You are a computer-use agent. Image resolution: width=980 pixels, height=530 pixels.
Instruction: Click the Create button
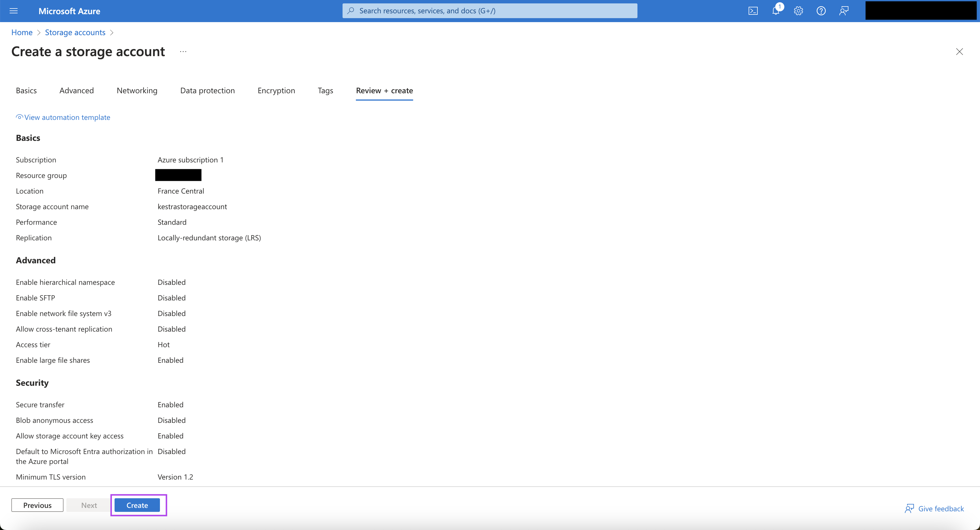[x=137, y=504]
